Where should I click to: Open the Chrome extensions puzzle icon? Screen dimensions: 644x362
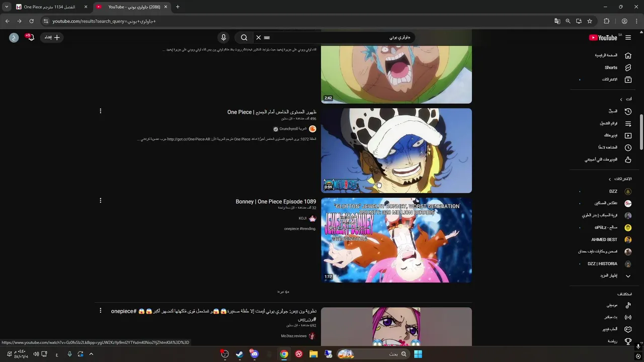point(607,21)
